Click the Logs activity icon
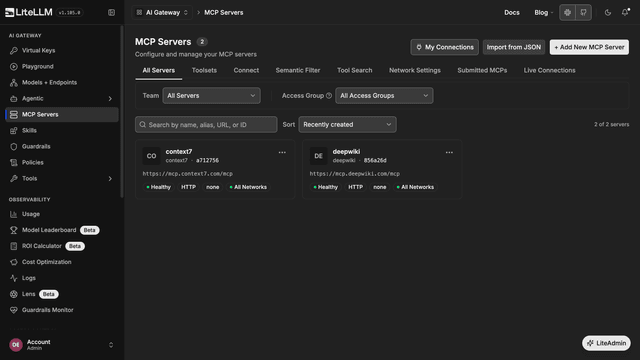 click(13, 278)
